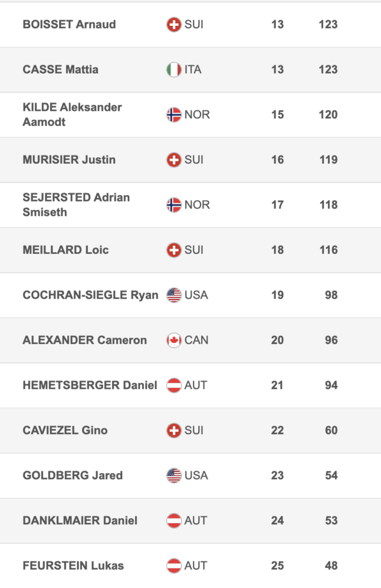Open MURISIER Justin athlete name
Image resolution: width=381 pixels, height=588 pixels.
(69, 160)
